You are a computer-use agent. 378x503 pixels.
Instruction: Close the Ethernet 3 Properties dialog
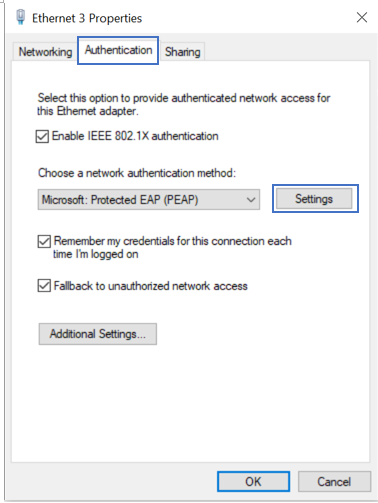click(x=362, y=17)
